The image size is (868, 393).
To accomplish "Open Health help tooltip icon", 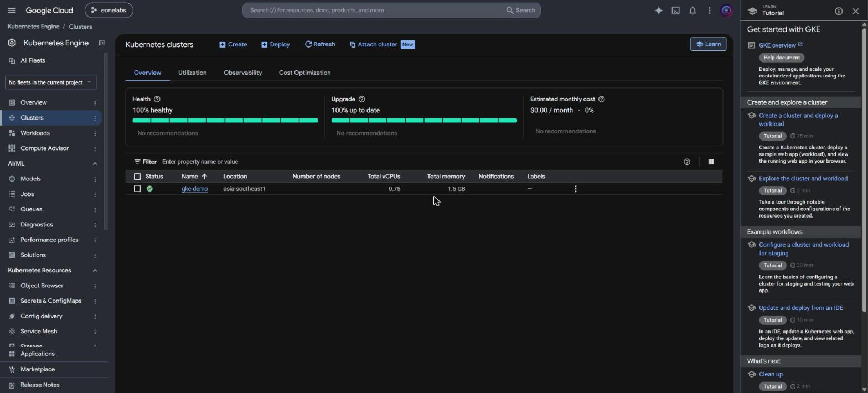I will tap(157, 99).
